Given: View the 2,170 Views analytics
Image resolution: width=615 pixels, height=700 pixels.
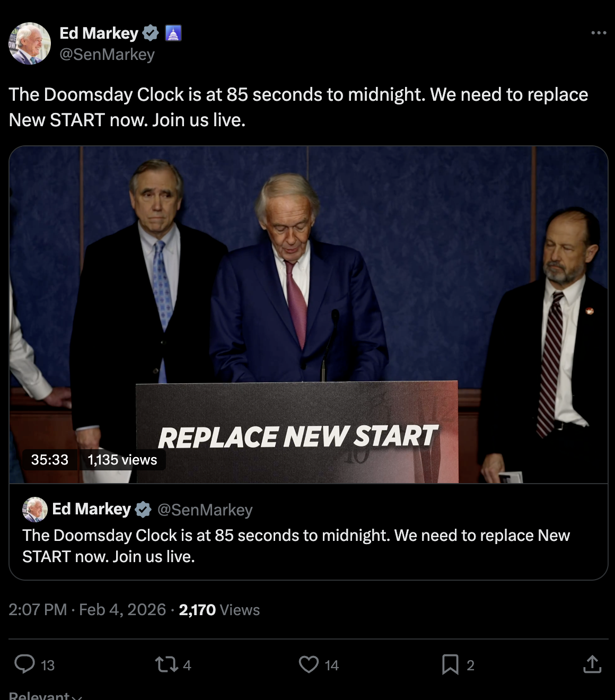Looking at the screenshot, I should 219,610.
